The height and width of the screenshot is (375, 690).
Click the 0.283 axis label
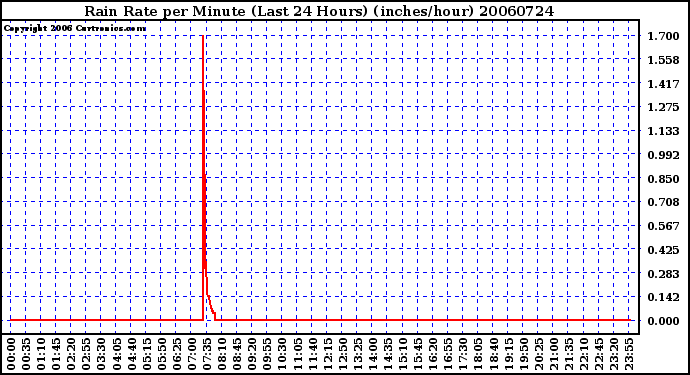point(663,273)
